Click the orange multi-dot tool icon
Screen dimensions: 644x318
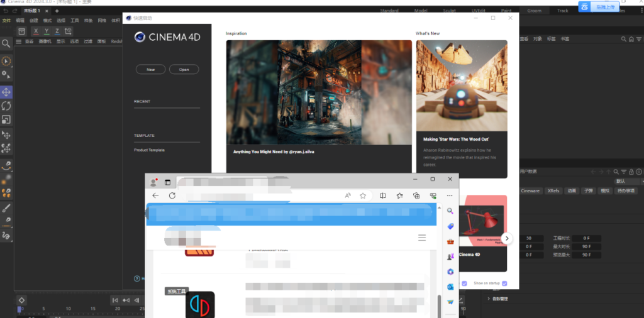(x=6, y=192)
